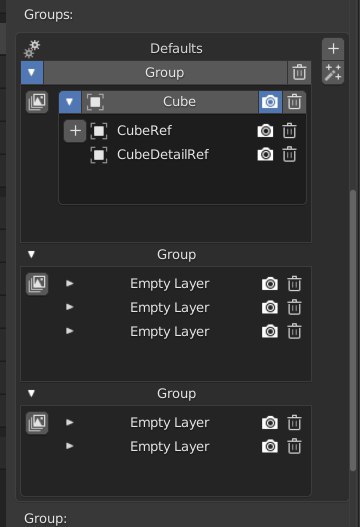Delete second Empty Layer in middle Group
Screen dimensions: 360x527
(294, 308)
